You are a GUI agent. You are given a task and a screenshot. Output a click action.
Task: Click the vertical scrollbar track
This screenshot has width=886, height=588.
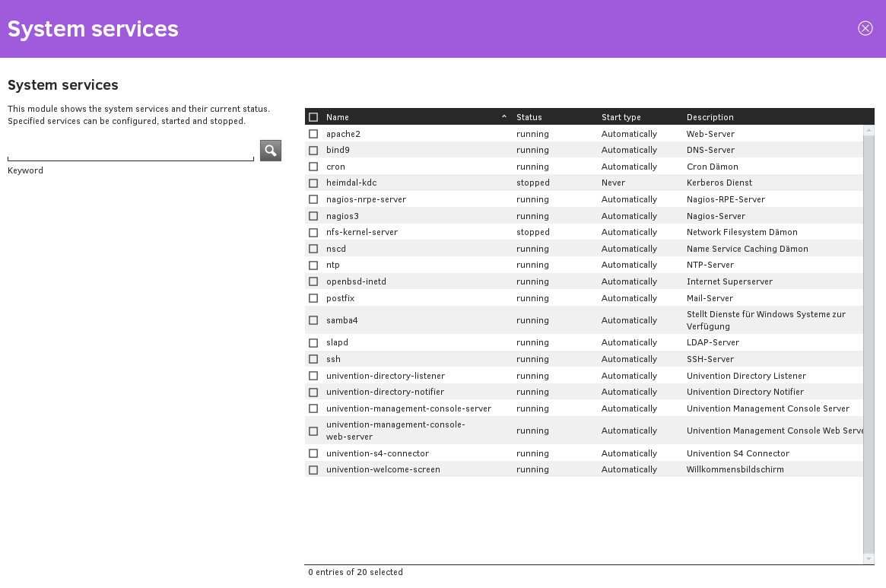point(869,342)
